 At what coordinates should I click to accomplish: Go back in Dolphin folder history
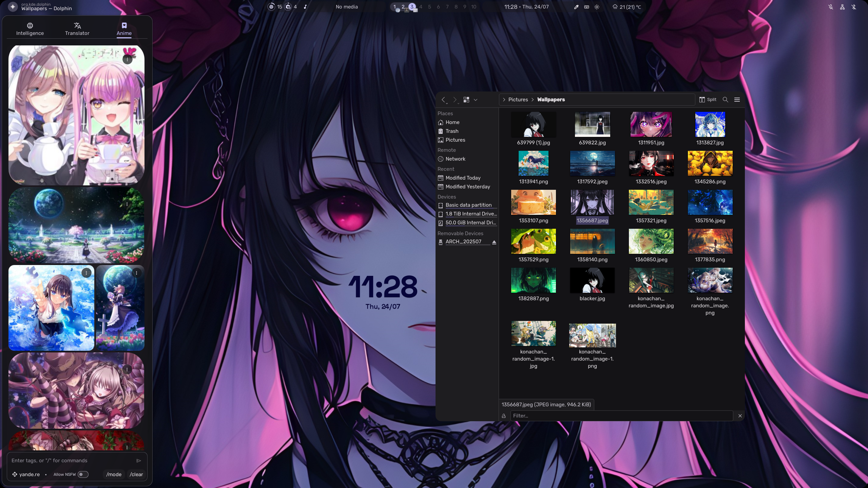(444, 100)
